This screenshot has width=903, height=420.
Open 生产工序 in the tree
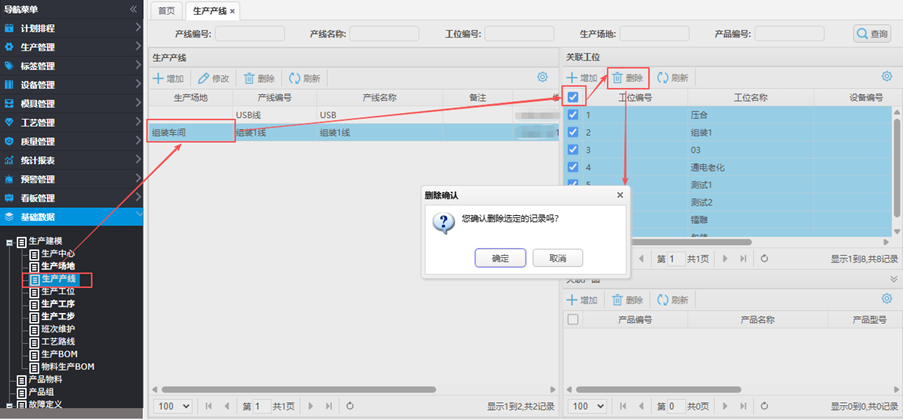(58, 304)
